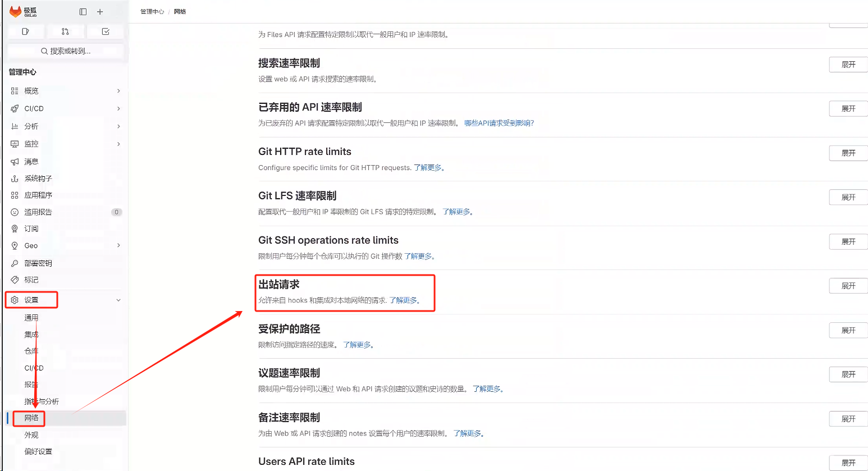The width and height of the screenshot is (868, 471).
Task: Open the 偏好设置 submenu item
Action: [x=38, y=451]
